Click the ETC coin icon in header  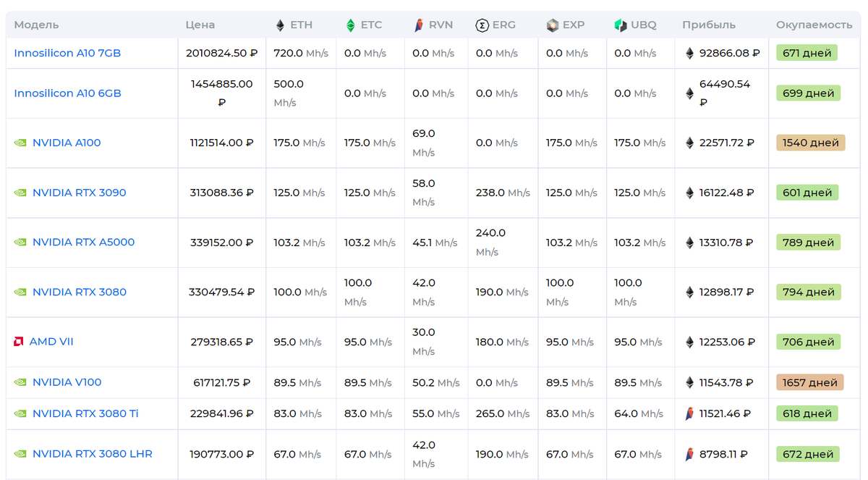coord(350,25)
